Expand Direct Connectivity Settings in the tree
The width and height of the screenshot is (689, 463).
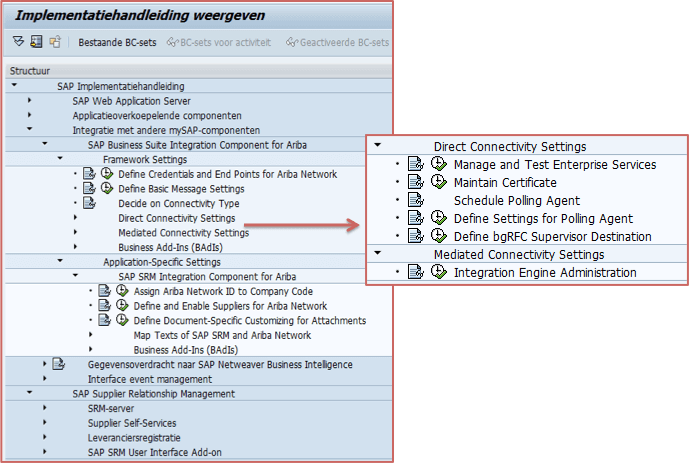pos(76,217)
